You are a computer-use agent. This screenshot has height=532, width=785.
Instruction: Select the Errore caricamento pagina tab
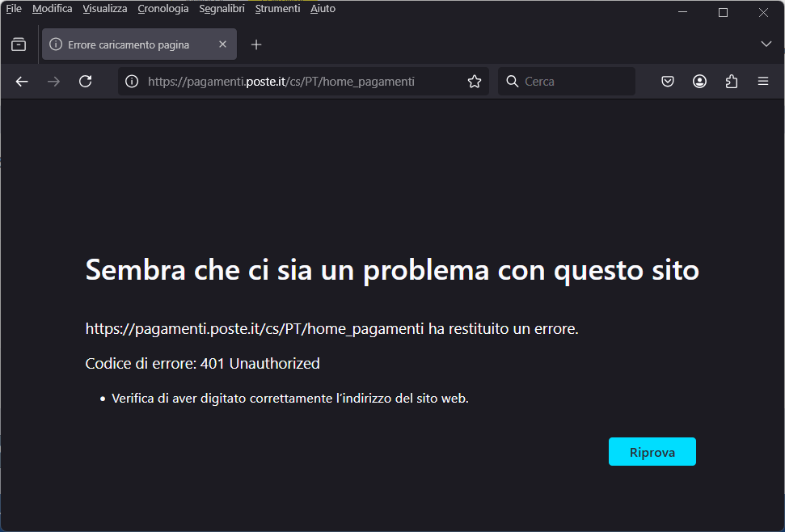click(139, 44)
